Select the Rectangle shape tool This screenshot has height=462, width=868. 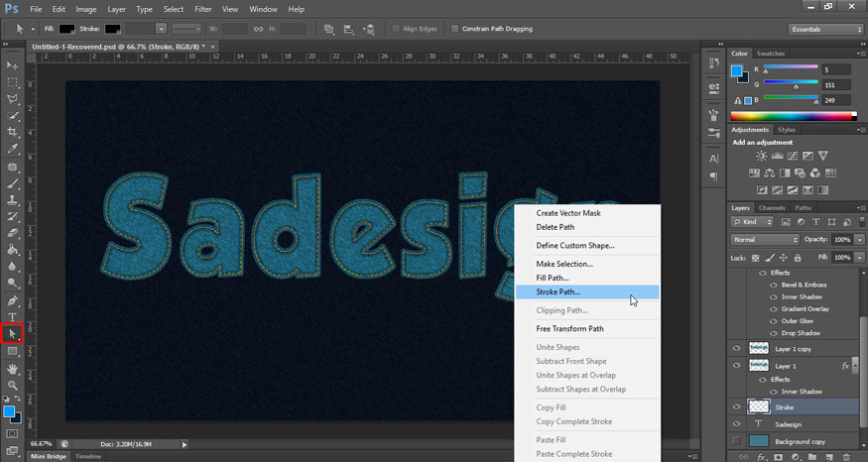(x=12, y=351)
